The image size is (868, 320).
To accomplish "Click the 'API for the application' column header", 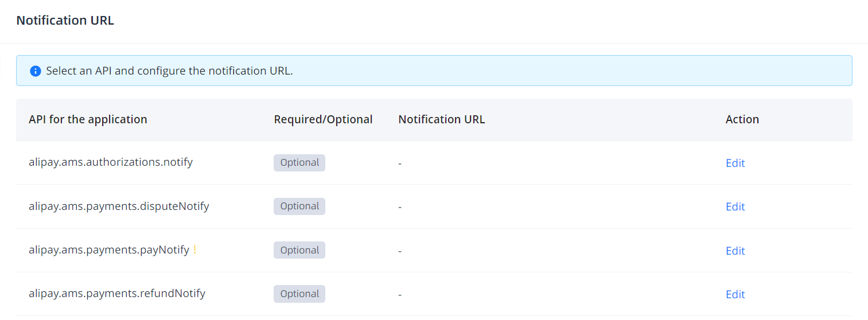I will click(88, 119).
